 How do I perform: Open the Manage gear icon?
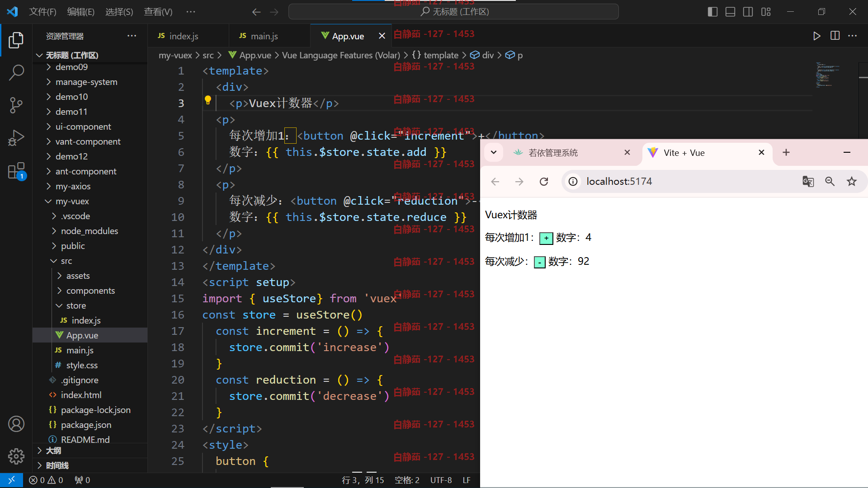click(x=16, y=456)
